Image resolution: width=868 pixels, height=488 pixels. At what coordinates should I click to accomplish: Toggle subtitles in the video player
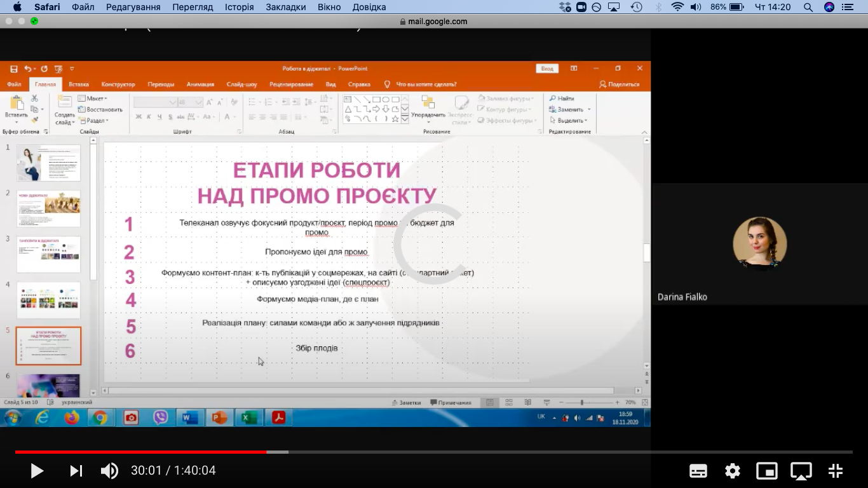coord(698,471)
